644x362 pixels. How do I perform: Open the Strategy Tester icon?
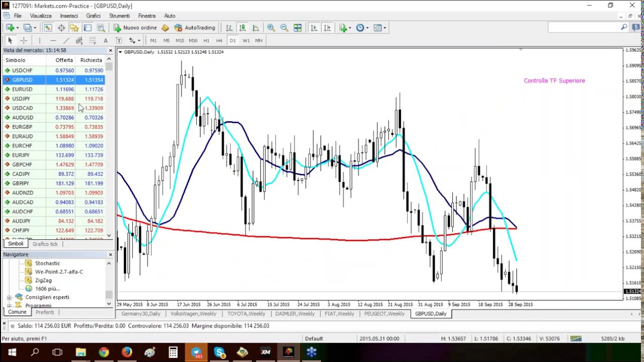101,28
